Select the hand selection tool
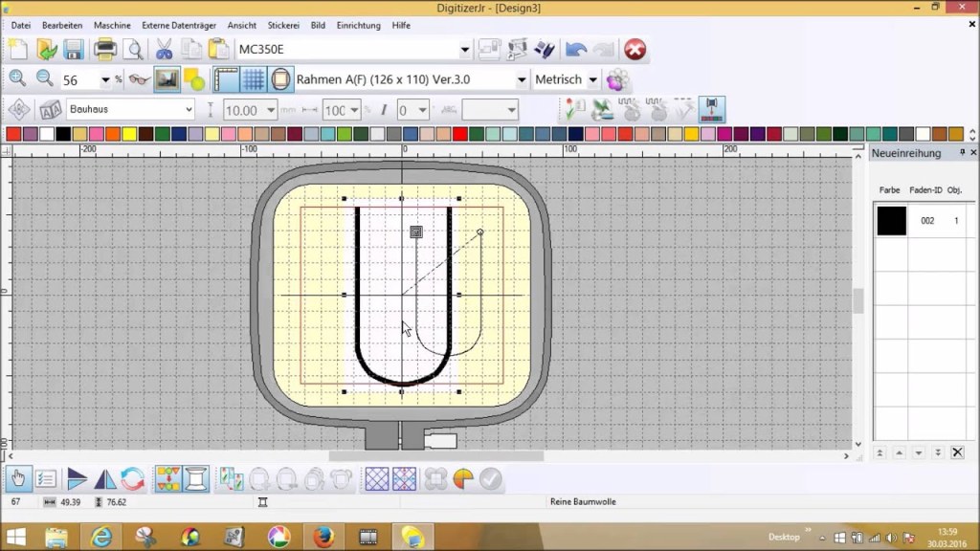The width and height of the screenshot is (980, 551). click(x=18, y=478)
